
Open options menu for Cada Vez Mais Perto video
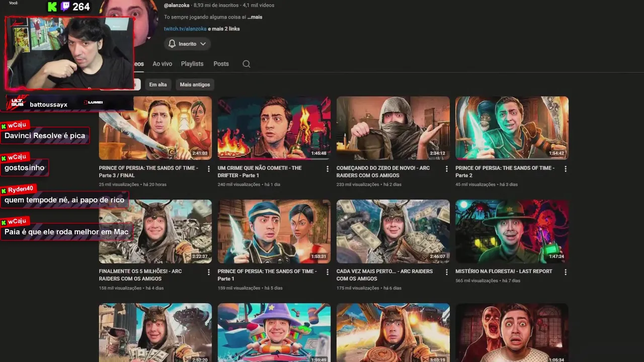(446, 272)
